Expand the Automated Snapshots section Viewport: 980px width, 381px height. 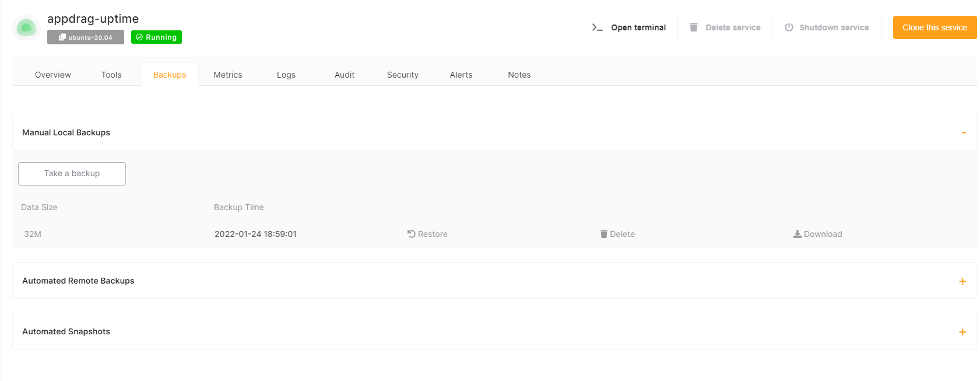click(x=963, y=332)
